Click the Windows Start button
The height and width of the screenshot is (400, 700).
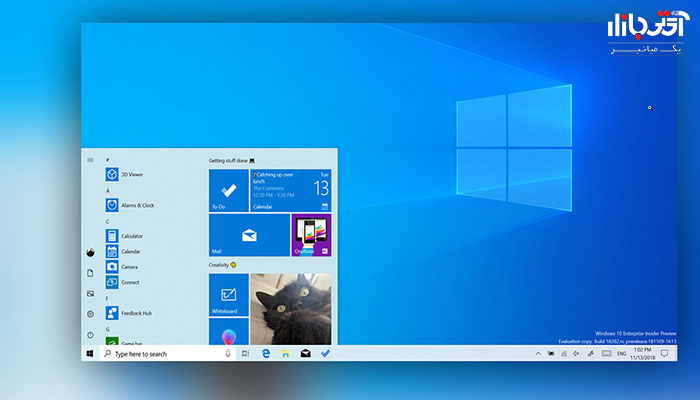coord(90,354)
